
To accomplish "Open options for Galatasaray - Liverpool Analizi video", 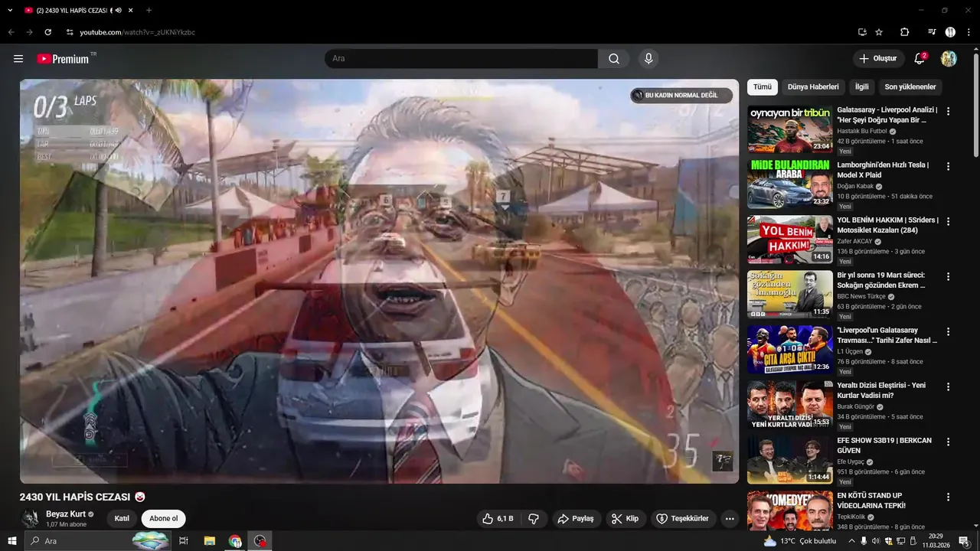I will click(x=949, y=111).
